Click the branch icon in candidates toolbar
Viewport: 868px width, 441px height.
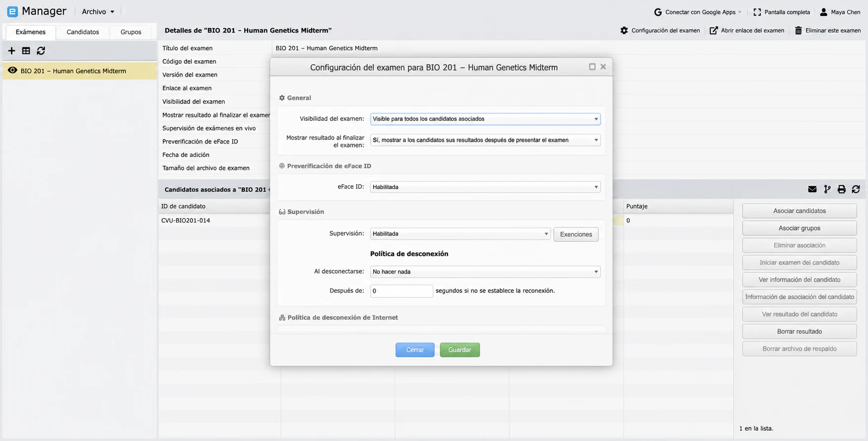tap(827, 189)
